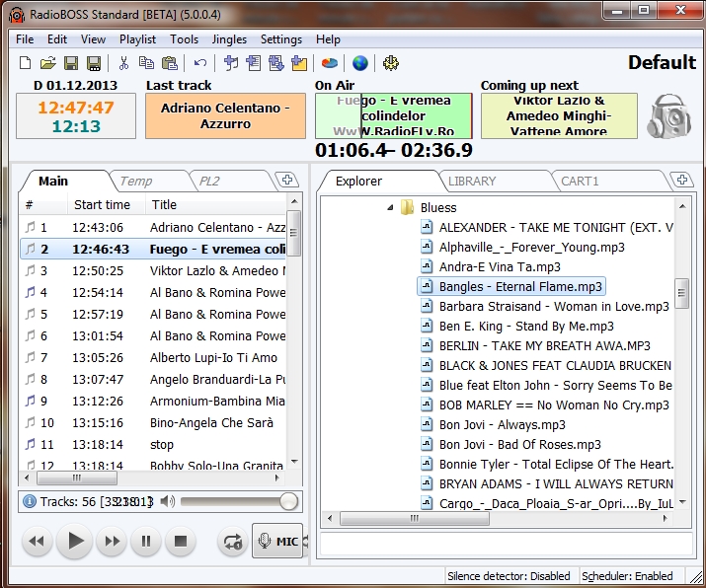Open the View menu
The image size is (706, 588).
pos(93,39)
